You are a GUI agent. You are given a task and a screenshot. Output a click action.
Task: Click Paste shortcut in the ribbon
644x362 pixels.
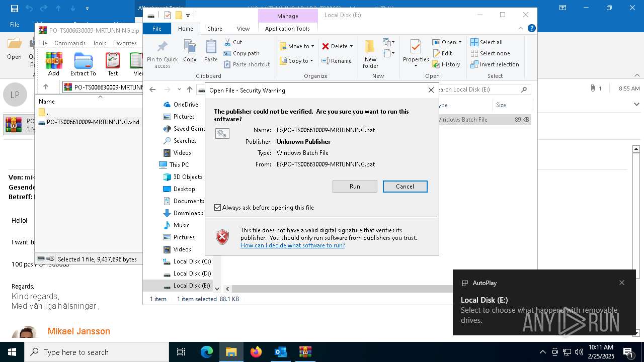click(x=247, y=64)
